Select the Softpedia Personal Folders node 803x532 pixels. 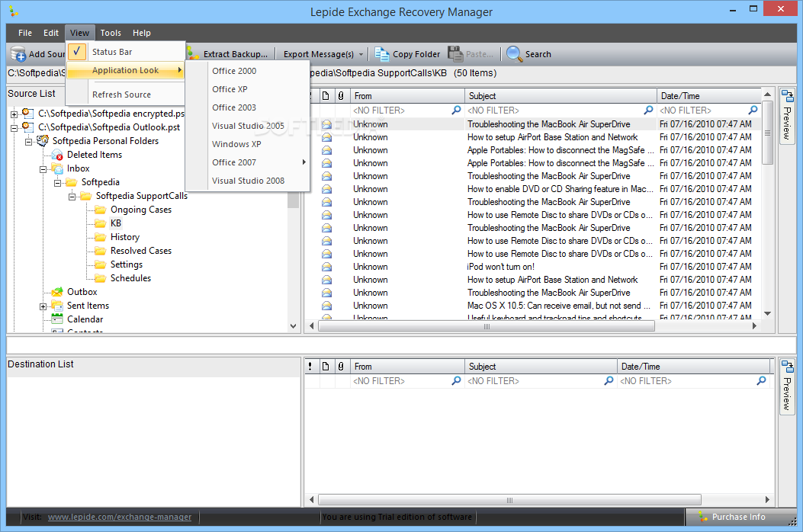105,141
